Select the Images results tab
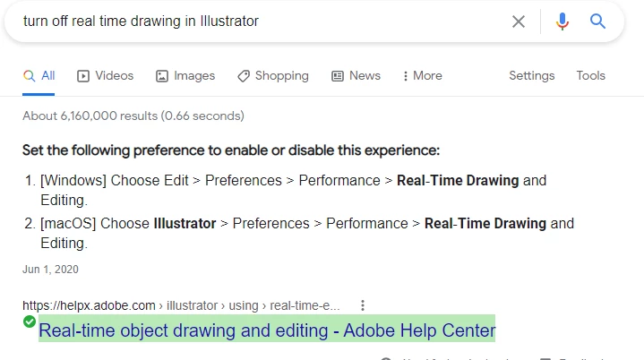Image resolution: width=644 pixels, height=360 pixels. [x=185, y=76]
